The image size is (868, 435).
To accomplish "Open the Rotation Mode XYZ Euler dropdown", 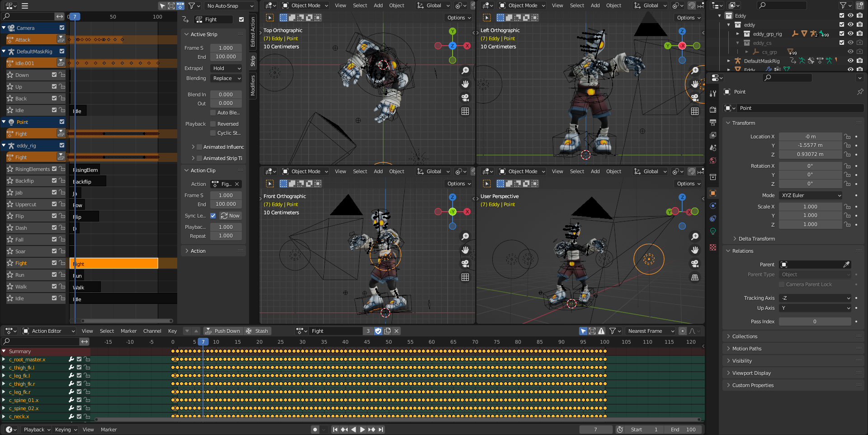I will (811, 195).
